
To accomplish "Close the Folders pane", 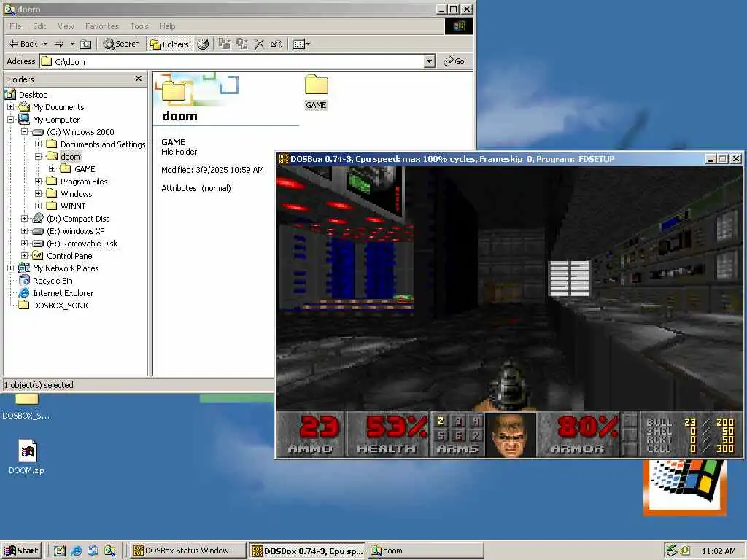I will 138,79.
